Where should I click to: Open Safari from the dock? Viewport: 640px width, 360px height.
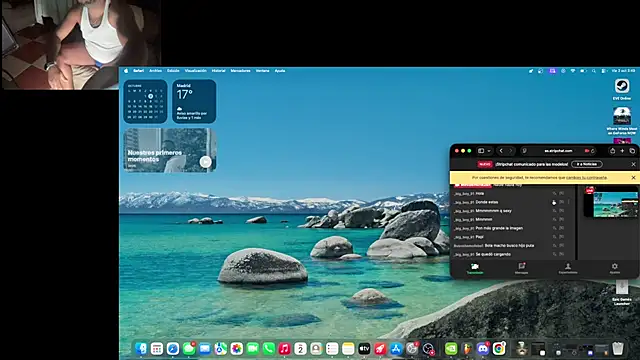tap(173, 349)
